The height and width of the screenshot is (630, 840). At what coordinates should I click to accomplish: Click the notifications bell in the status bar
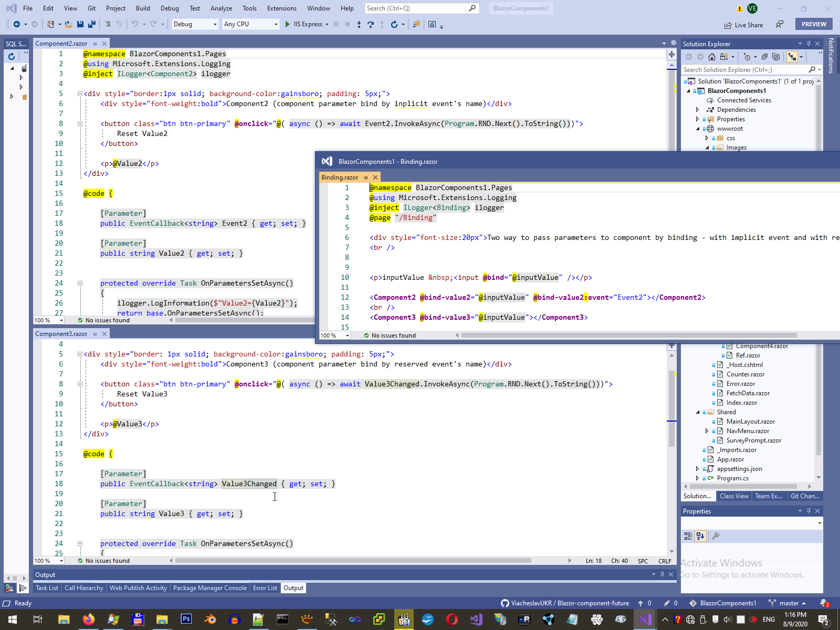click(x=824, y=603)
